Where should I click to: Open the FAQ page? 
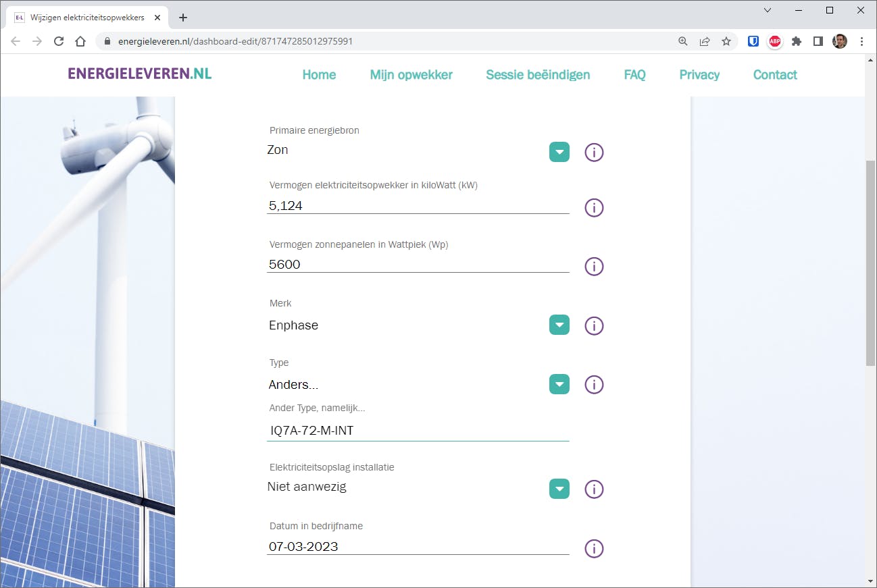634,74
